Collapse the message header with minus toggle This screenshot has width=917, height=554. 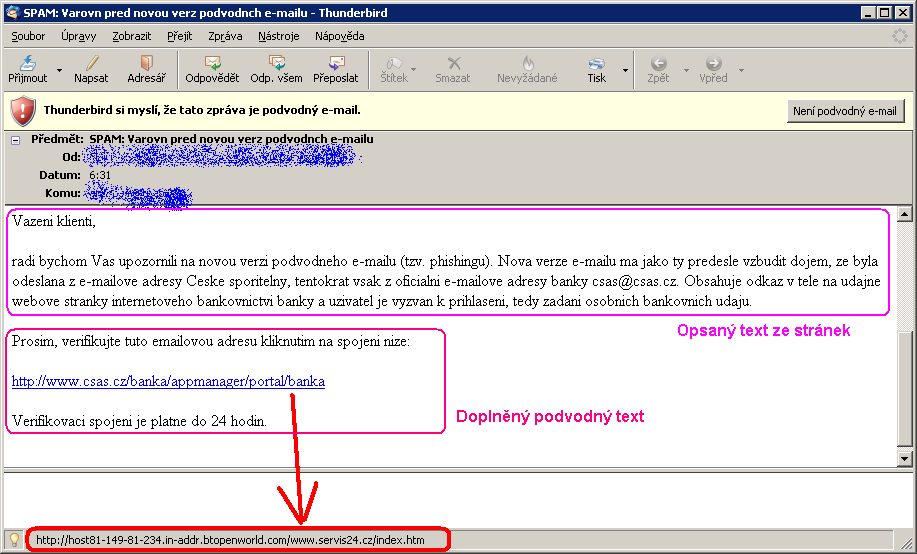16,140
